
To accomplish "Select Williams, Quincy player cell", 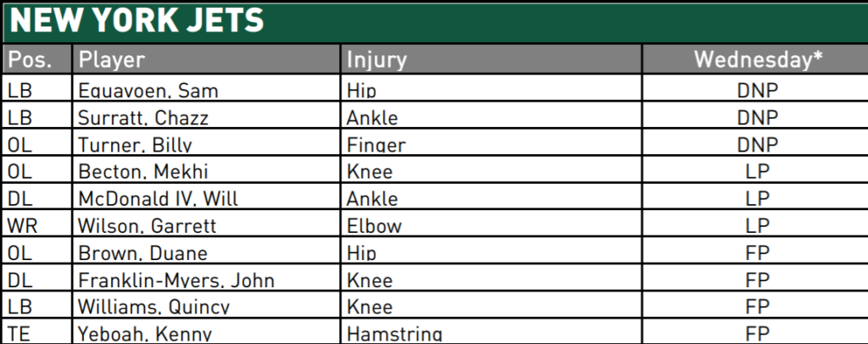I will tap(153, 308).
